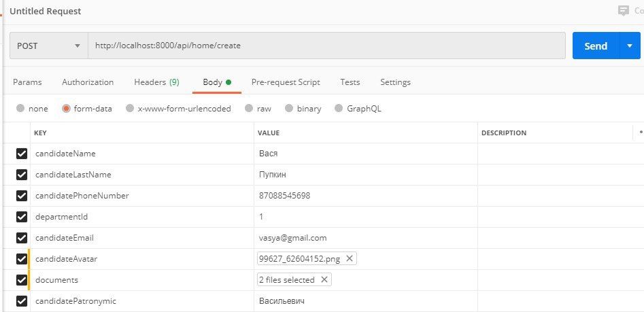The width and height of the screenshot is (644, 312).
Task: Click the documents key cell
Action: click(142, 280)
